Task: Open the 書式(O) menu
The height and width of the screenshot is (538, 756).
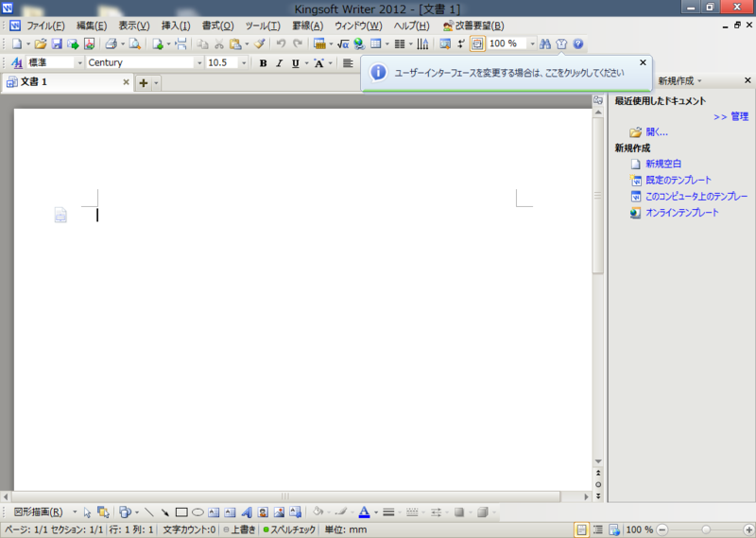Action: click(x=218, y=26)
